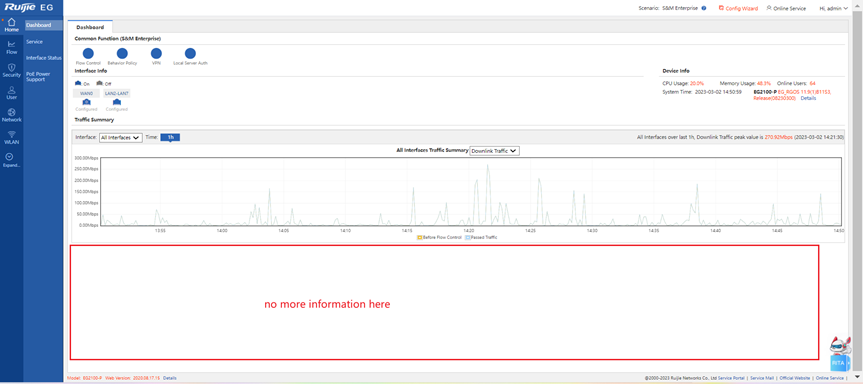This screenshot has height=384, width=863.
Task: Open the Behavior Policy shortcut
Action: [x=122, y=53]
